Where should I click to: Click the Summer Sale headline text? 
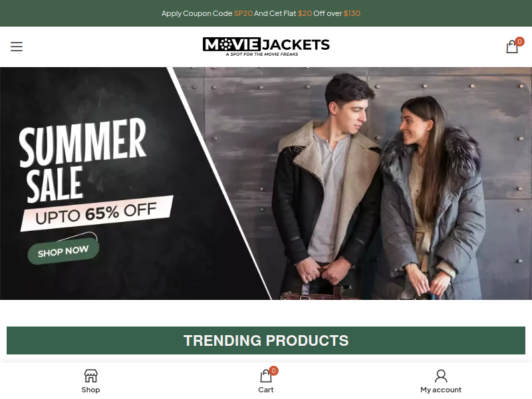click(x=82, y=160)
